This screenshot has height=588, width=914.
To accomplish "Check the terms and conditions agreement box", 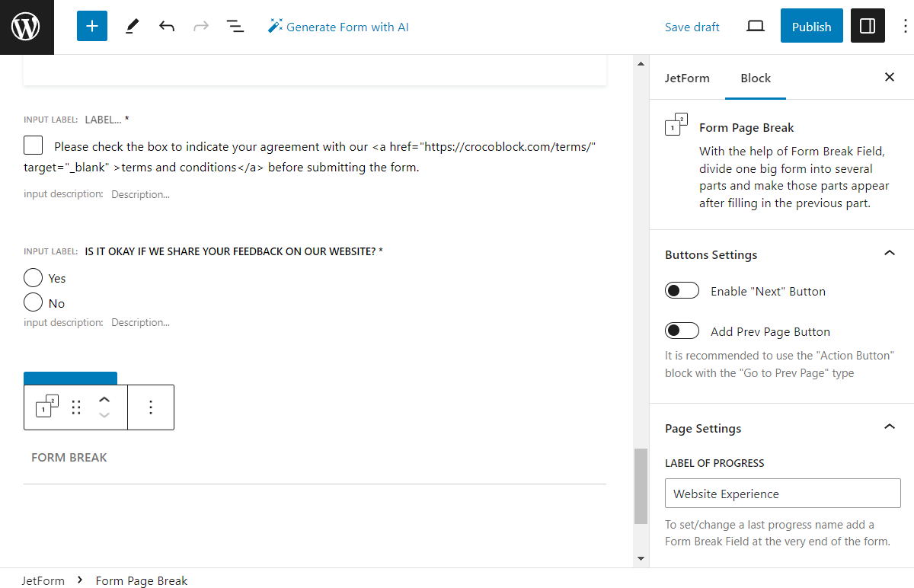I will pos(31,145).
